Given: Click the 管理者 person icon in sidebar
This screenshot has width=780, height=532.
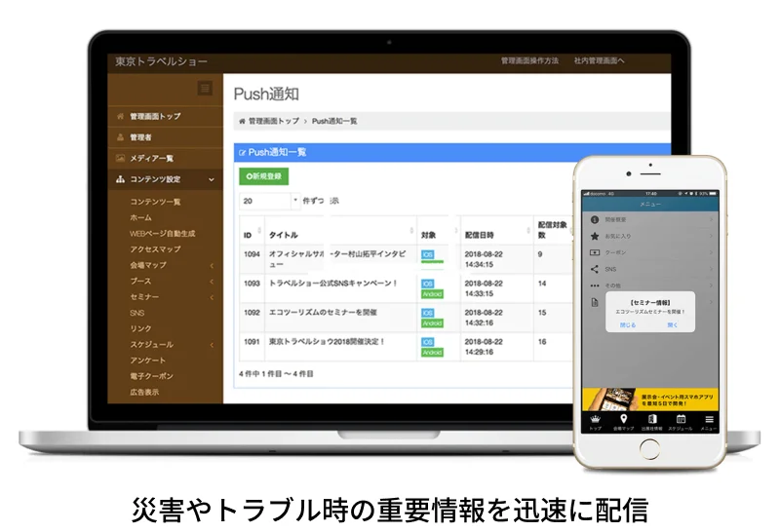Looking at the screenshot, I should 120,137.
